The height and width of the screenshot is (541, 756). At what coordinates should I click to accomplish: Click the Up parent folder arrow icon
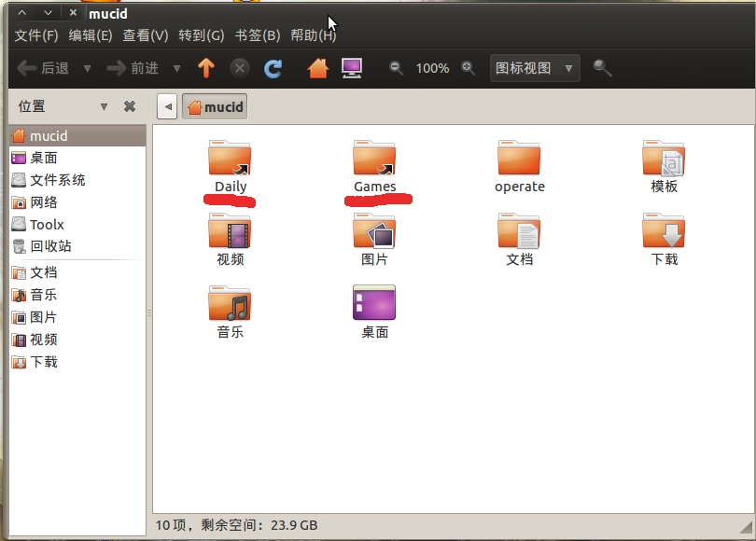tap(206, 68)
